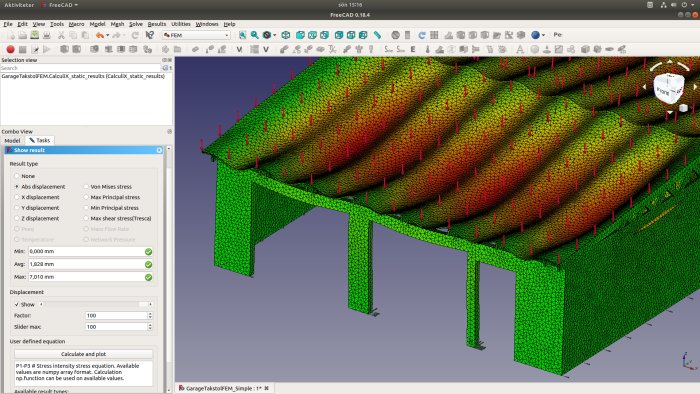The image size is (700, 394).
Task: Click the Cut scissors icon
Action: [61, 35]
